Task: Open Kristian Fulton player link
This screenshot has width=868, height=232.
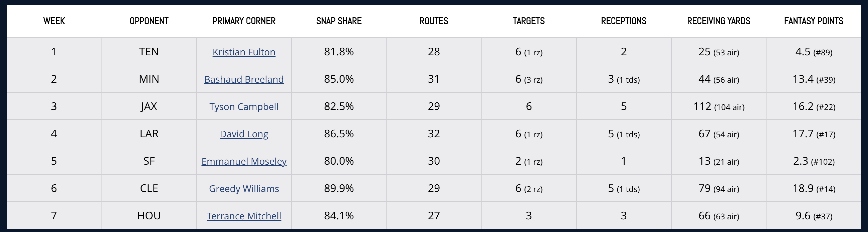Action: [x=244, y=52]
